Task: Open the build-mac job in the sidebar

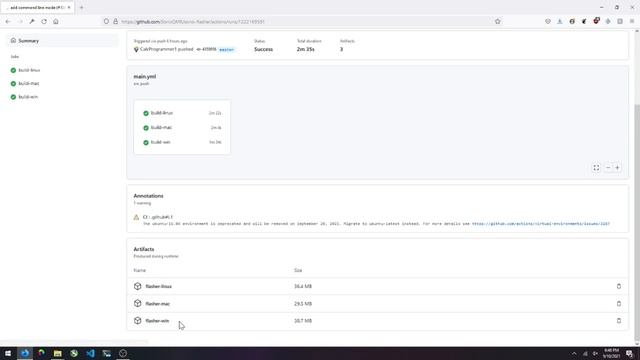Action: point(29,83)
